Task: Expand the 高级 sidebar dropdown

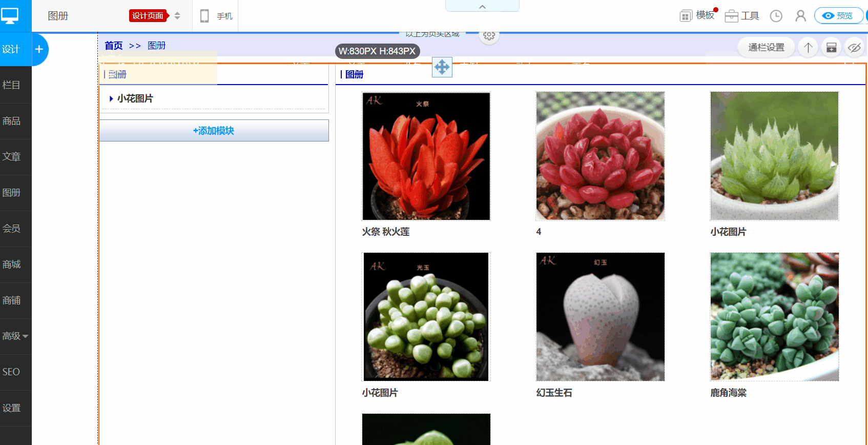Action: [x=15, y=336]
